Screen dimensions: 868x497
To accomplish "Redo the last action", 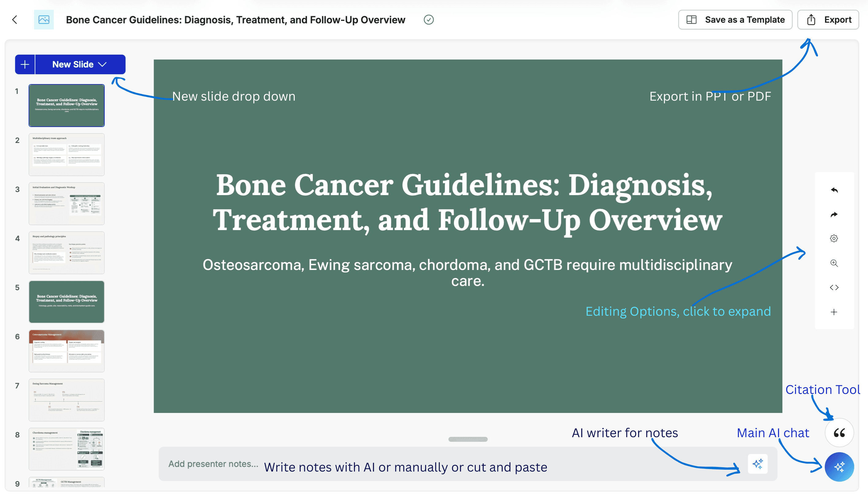I will click(834, 214).
